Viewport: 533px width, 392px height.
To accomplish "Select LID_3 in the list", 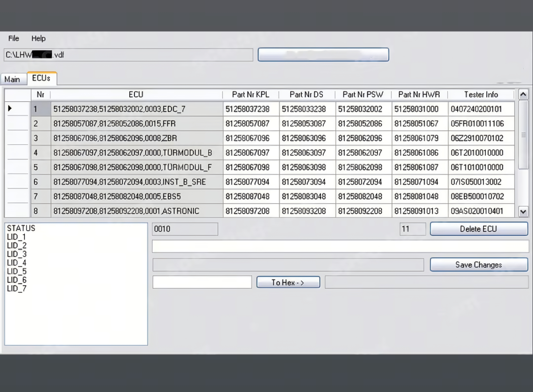I will 17,254.
